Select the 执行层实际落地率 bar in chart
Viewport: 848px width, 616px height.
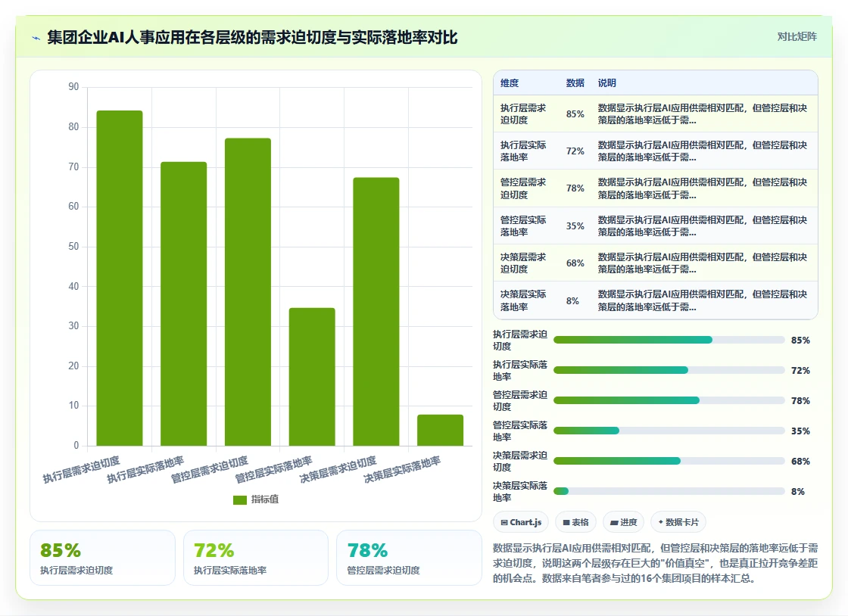[184, 303]
